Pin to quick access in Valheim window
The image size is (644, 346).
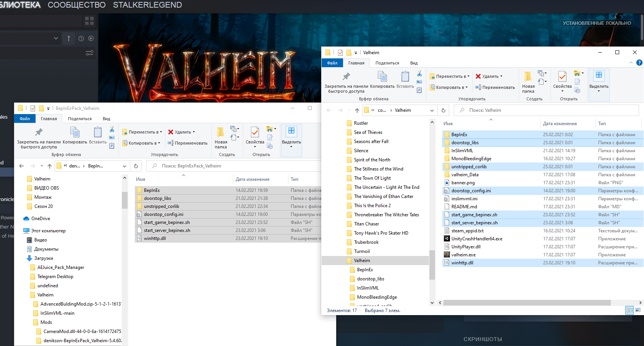click(x=346, y=81)
